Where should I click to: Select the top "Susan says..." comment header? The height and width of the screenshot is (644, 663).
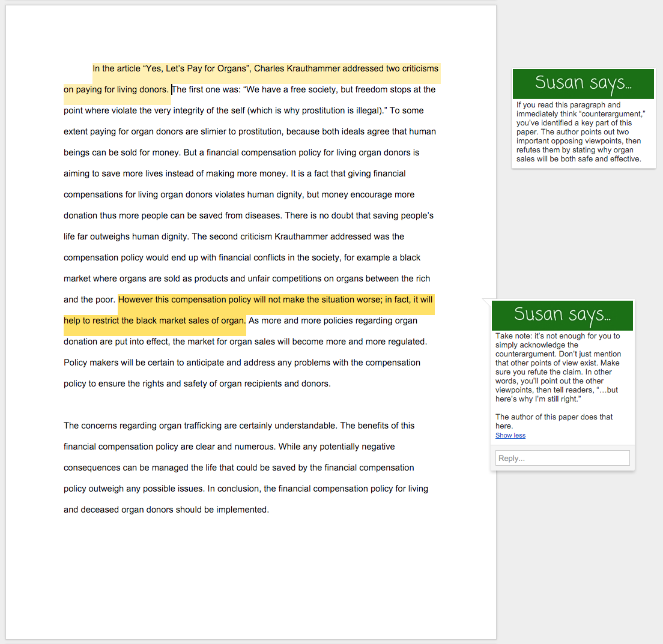(583, 84)
